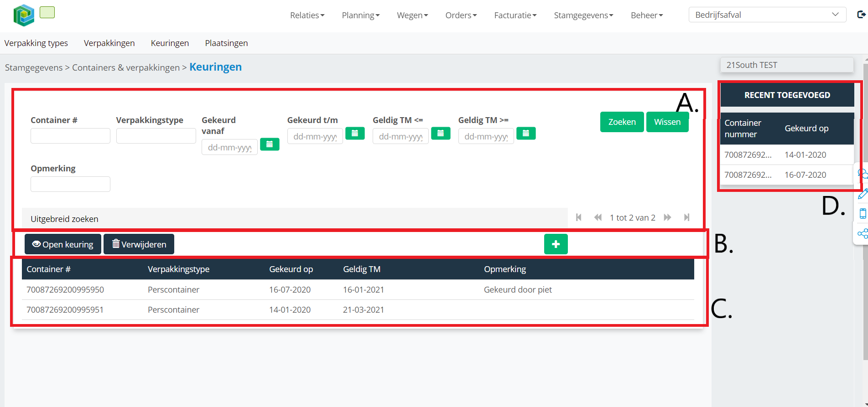Sort the table by Verpakkingstype column header
The height and width of the screenshot is (407, 868).
(178, 269)
